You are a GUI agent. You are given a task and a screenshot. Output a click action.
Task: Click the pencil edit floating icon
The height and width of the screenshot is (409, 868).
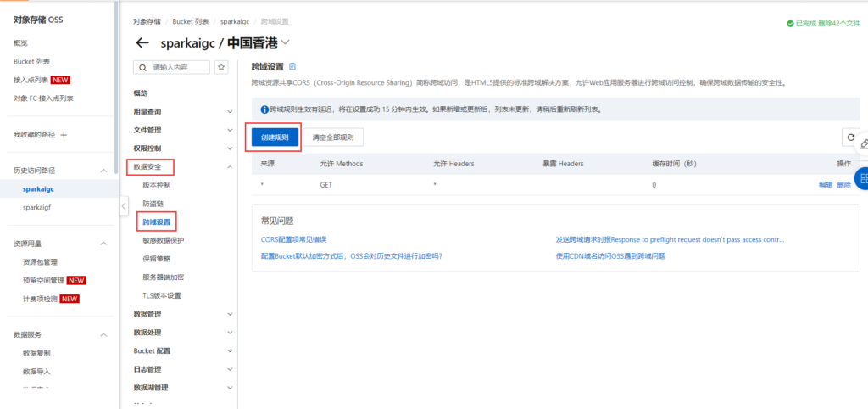(862, 143)
